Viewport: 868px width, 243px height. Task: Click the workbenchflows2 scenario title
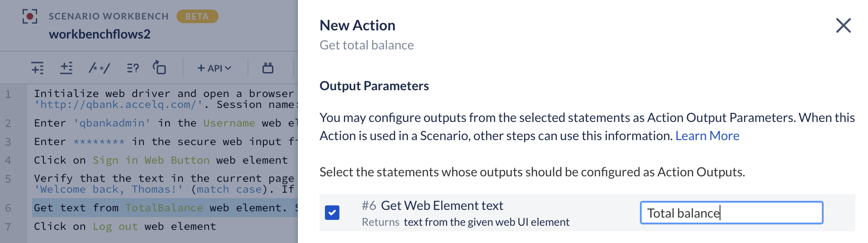(x=100, y=34)
